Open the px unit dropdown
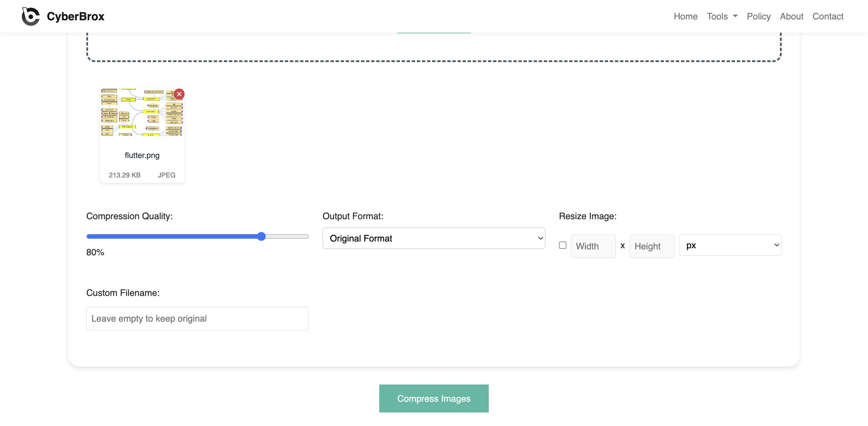The height and width of the screenshot is (426, 868). 730,245
